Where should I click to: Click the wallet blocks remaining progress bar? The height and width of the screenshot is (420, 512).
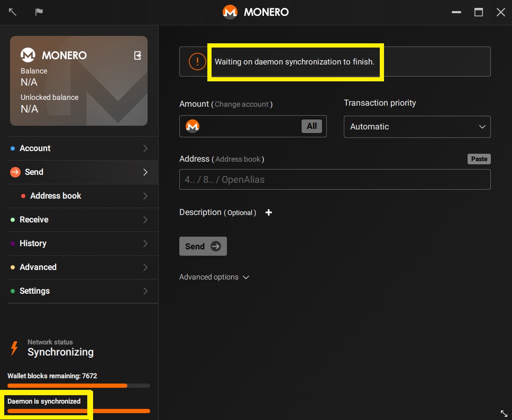[x=79, y=386]
